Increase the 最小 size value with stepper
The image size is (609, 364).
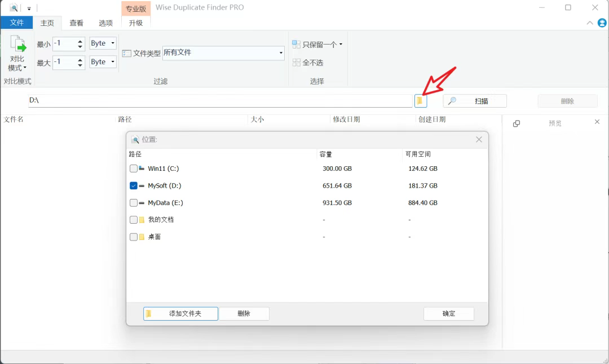80,41
